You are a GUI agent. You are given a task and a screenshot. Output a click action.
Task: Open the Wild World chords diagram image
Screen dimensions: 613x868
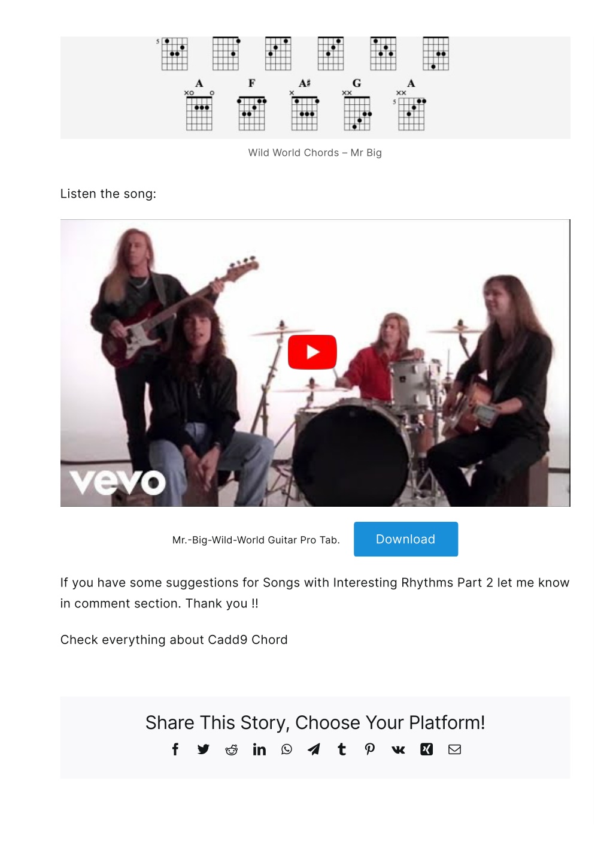click(x=315, y=87)
